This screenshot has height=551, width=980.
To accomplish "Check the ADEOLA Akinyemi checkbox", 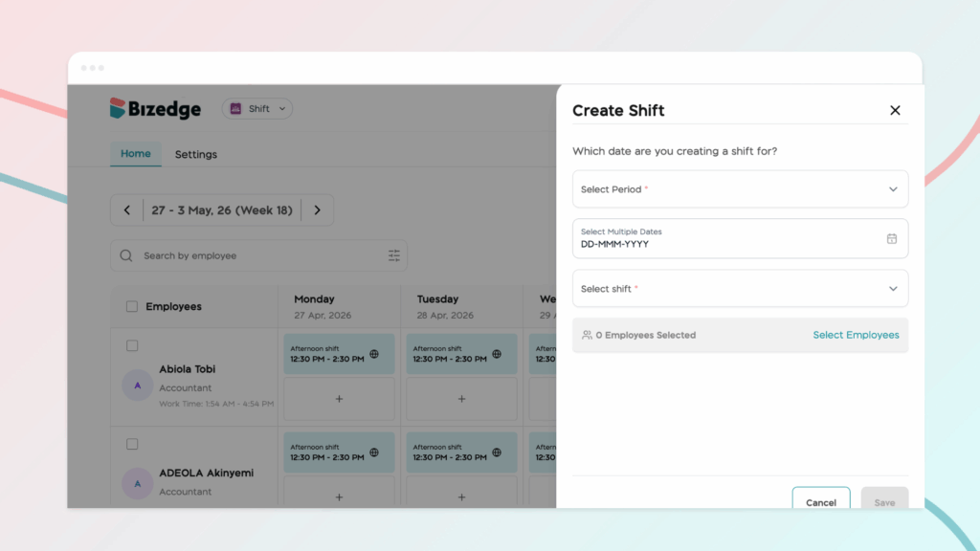I will 132,444.
